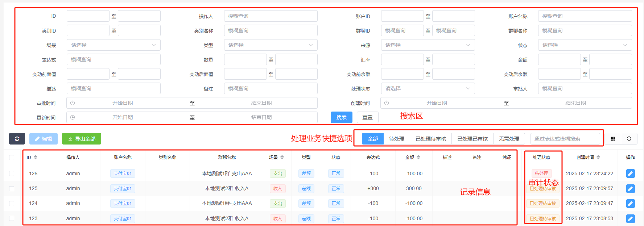Select the 全部 filter tab
644x226 pixels.
click(x=373, y=139)
